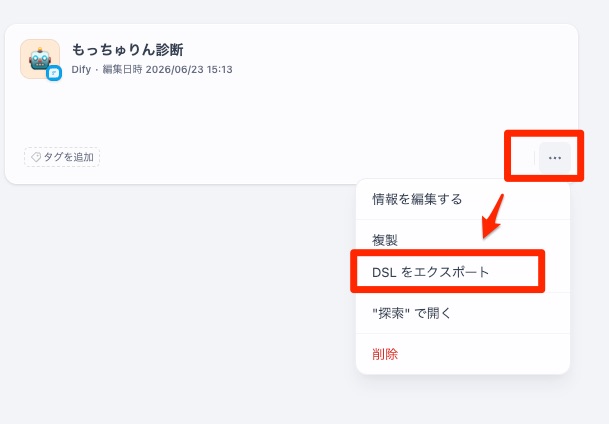Click the separator line below 情報を編集する
The width and height of the screenshot is (609, 424).
tap(463, 219)
